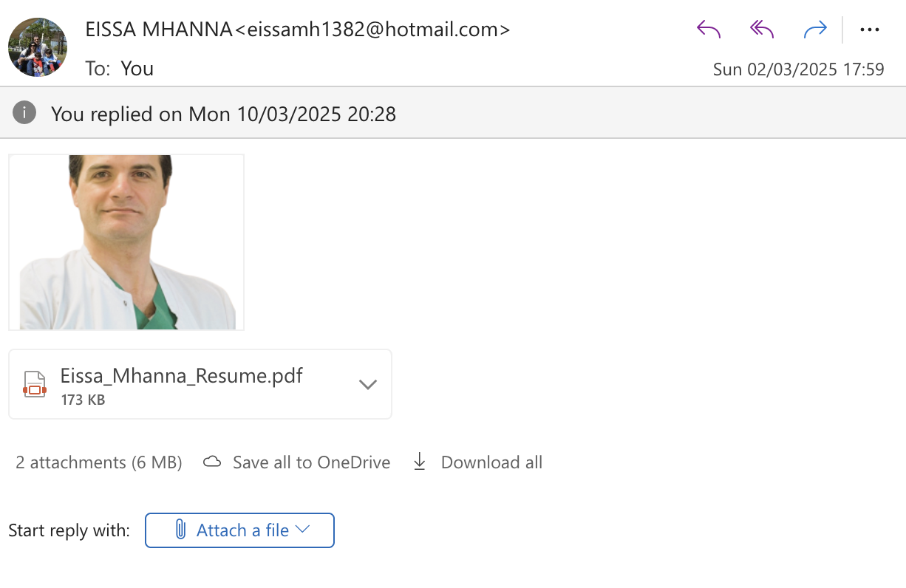Open the man's photo attachment thumbnail
This screenshot has height=588, width=906.
(126, 242)
